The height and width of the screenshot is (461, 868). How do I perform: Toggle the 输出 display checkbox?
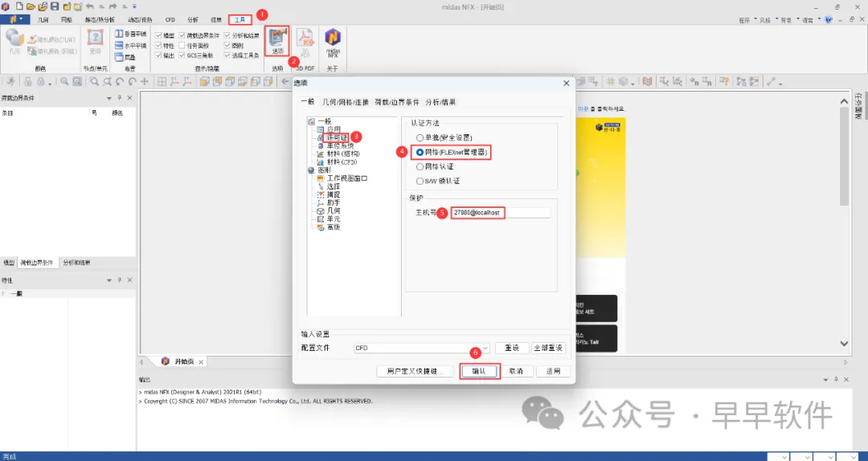[158, 55]
